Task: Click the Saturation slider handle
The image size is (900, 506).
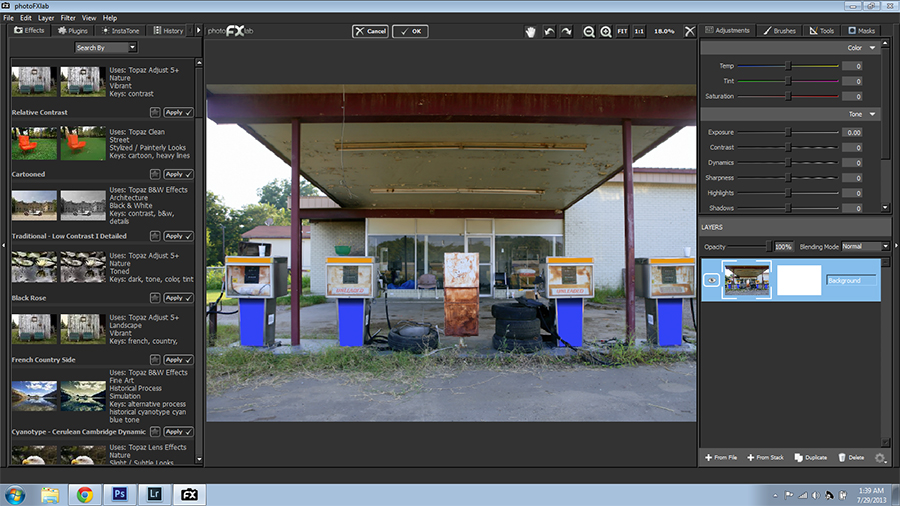Action: coord(788,96)
